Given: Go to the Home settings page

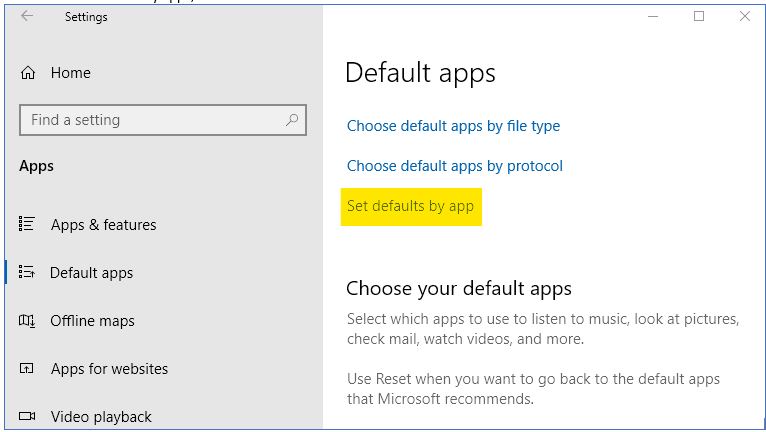Looking at the screenshot, I should click(x=70, y=73).
